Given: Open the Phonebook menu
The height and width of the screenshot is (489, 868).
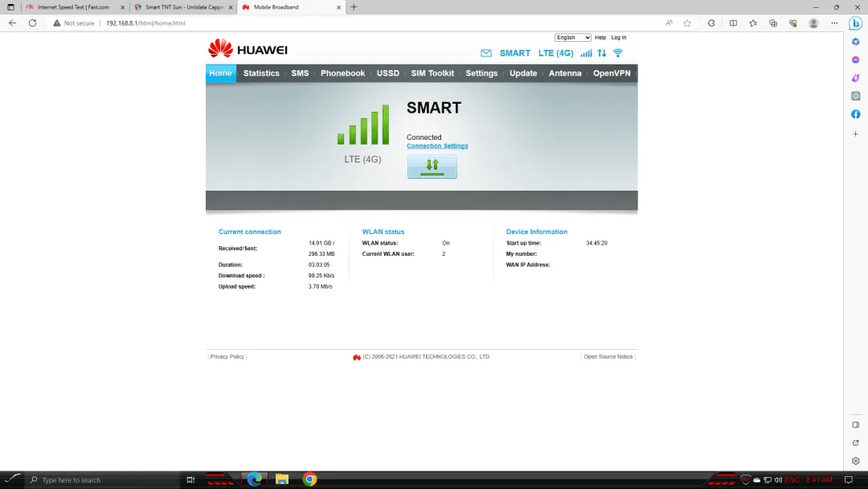Looking at the screenshot, I should click(342, 73).
